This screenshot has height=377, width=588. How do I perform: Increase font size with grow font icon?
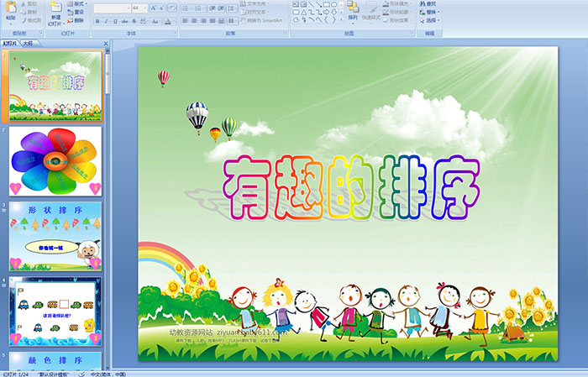coord(154,8)
